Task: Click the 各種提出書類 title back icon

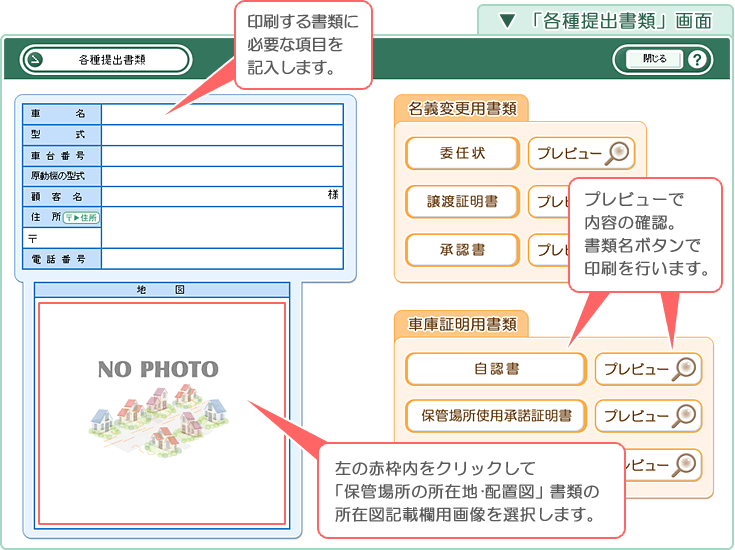Action: coord(35,60)
